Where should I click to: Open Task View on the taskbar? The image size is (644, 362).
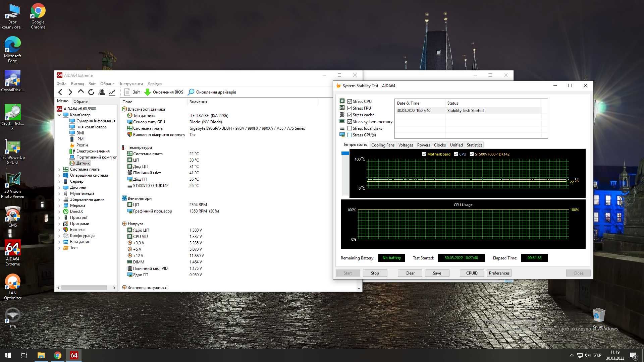tap(24, 355)
